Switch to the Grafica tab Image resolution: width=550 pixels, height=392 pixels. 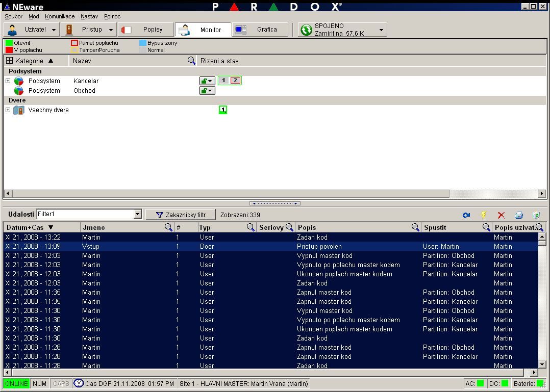pyautogui.click(x=260, y=30)
